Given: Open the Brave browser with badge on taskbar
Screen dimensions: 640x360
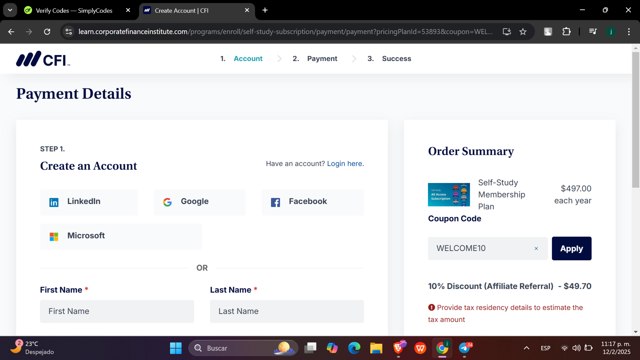Looking at the screenshot, I should pos(399,348).
